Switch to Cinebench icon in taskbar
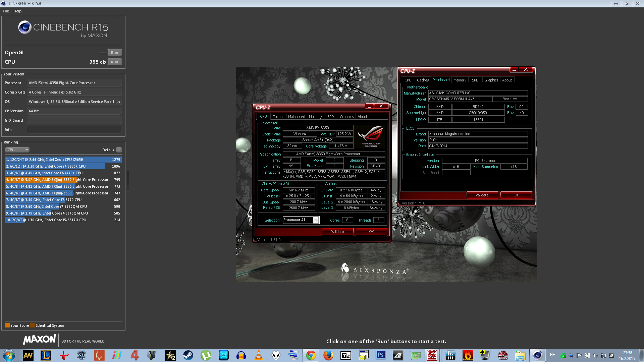Image resolution: width=644 pixels, height=362 pixels. point(537,355)
